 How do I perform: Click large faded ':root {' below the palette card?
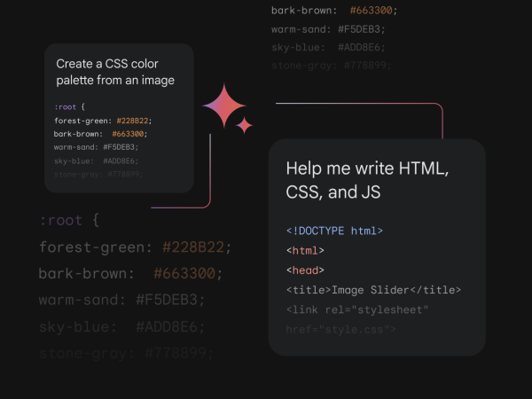click(69, 221)
